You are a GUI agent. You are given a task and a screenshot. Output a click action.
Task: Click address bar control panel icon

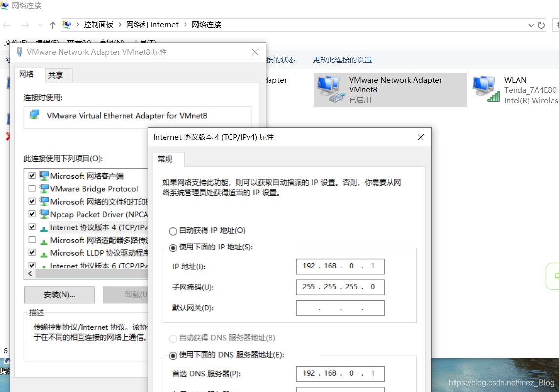pos(67,24)
